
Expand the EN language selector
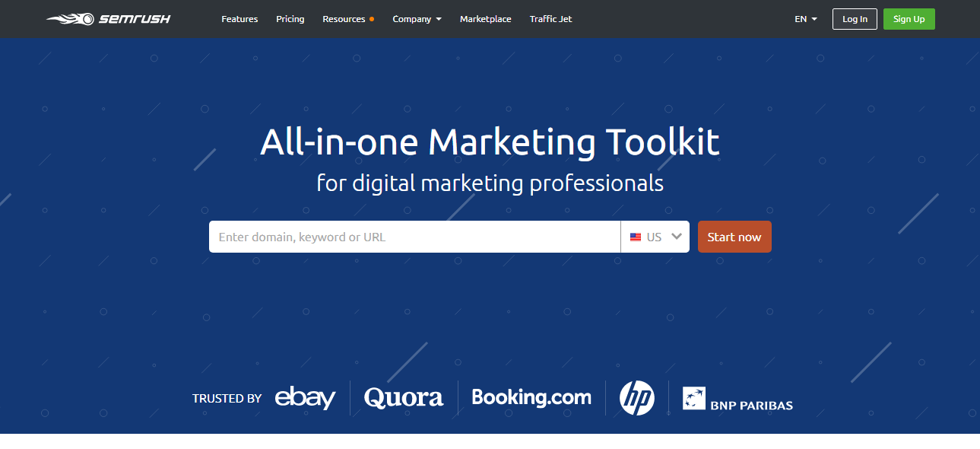(806, 19)
